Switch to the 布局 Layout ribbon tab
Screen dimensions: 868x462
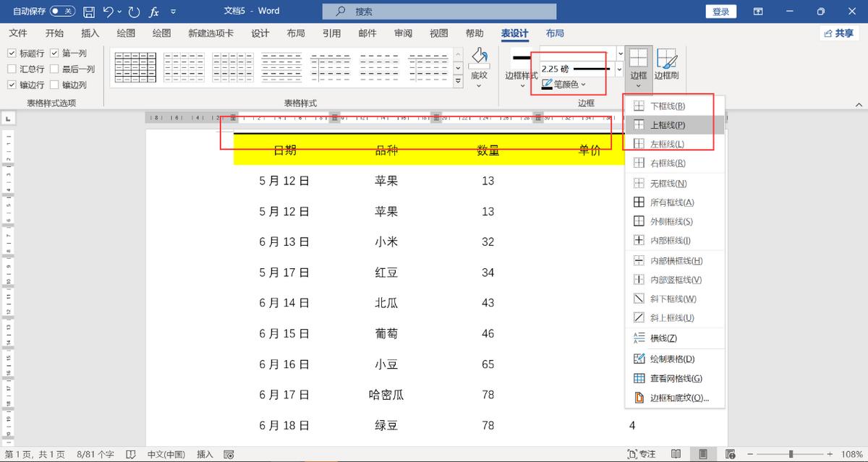(554, 33)
